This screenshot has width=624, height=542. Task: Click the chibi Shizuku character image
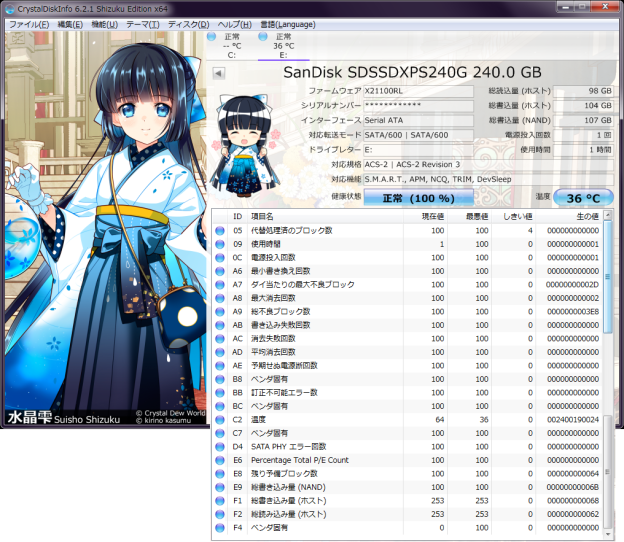click(x=246, y=146)
